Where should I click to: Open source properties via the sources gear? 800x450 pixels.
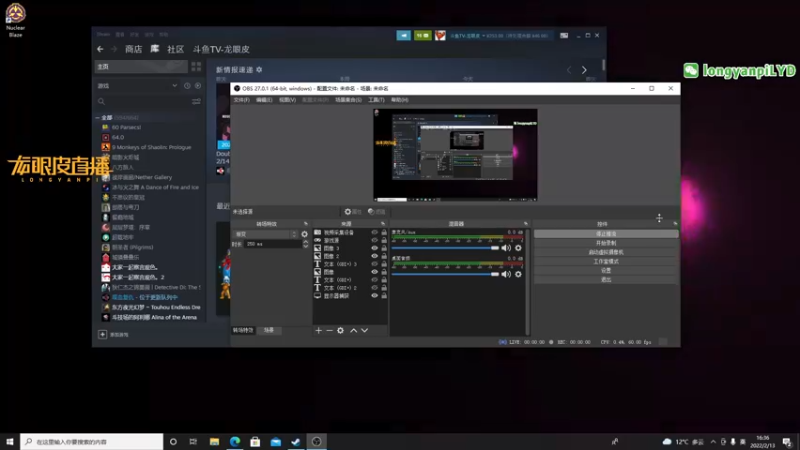[x=341, y=331]
